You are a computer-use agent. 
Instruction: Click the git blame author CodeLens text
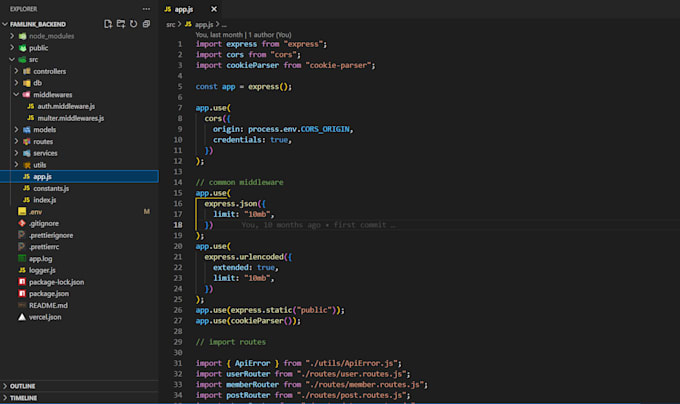[x=243, y=35]
